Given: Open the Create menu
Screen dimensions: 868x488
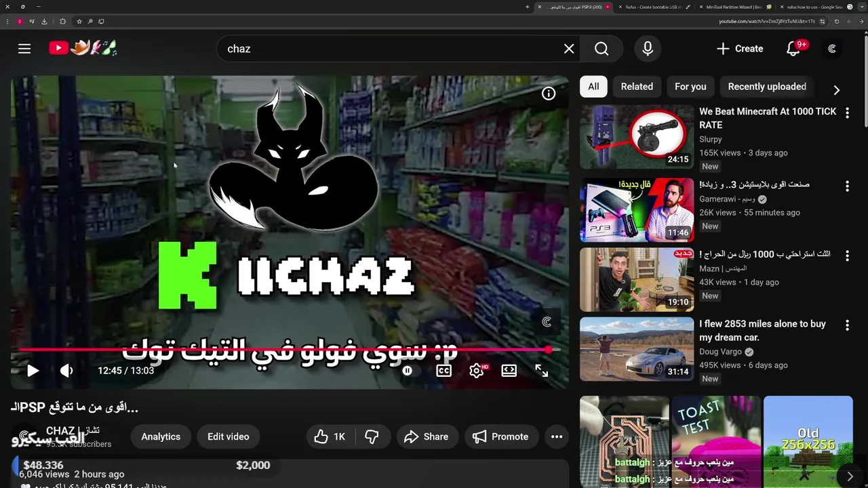Looking at the screenshot, I should coord(740,49).
